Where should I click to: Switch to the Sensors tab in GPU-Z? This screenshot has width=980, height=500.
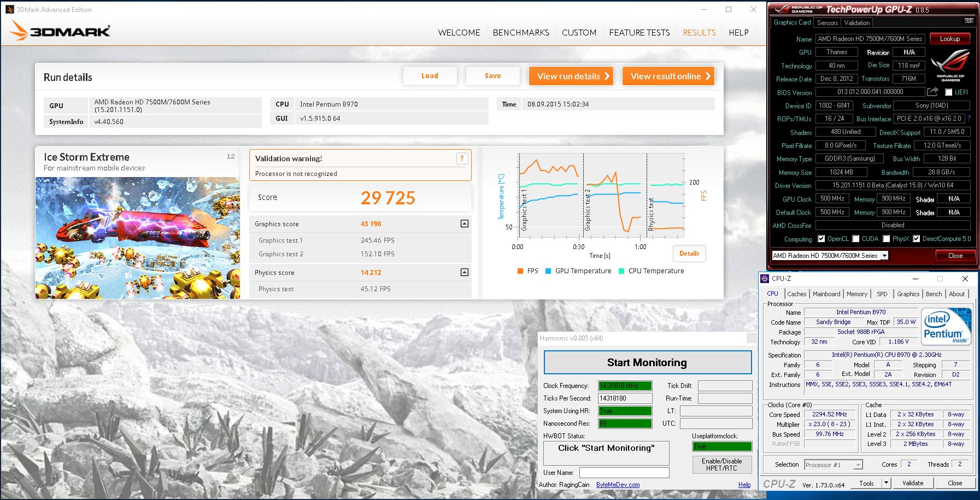tap(828, 22)
